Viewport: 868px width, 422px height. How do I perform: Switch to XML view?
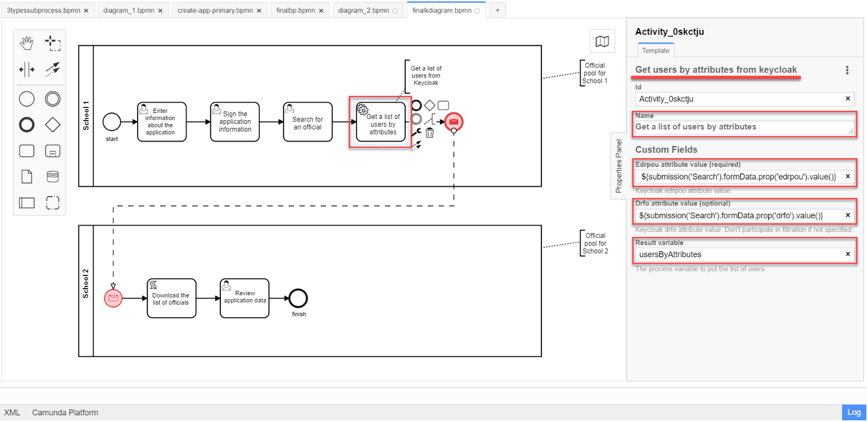point(12,413)
